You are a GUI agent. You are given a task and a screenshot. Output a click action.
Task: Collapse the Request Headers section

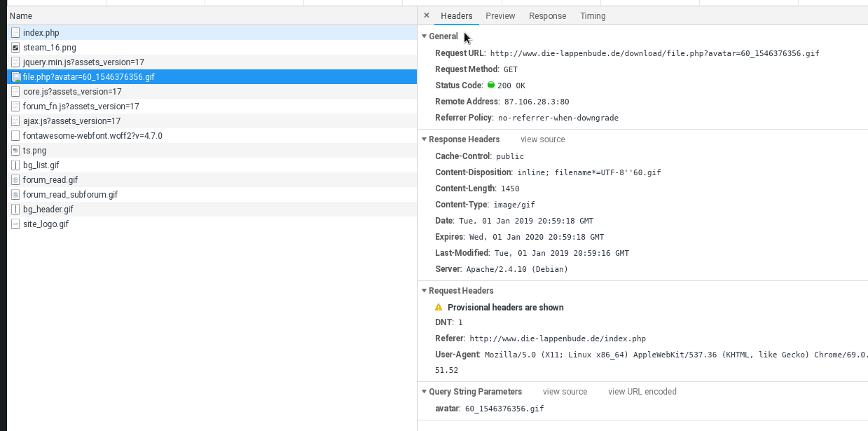tap(424, 291)
